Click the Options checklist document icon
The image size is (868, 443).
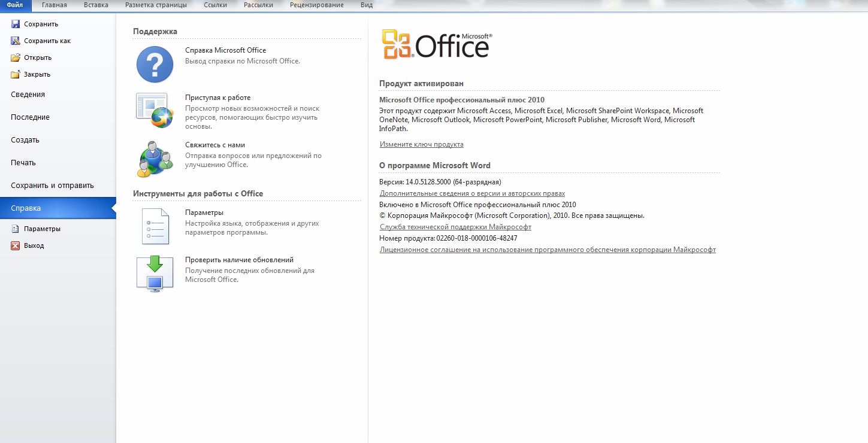coord(155,226)
